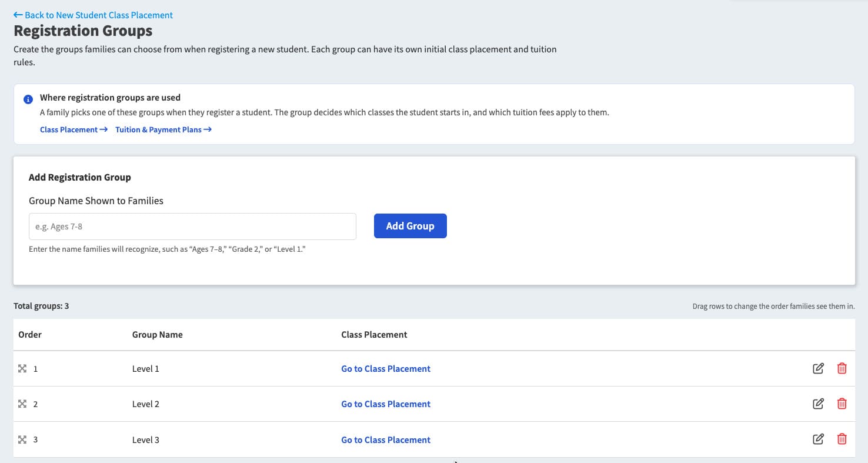Select the Level 3 group name cell

[x=146, y=440]
